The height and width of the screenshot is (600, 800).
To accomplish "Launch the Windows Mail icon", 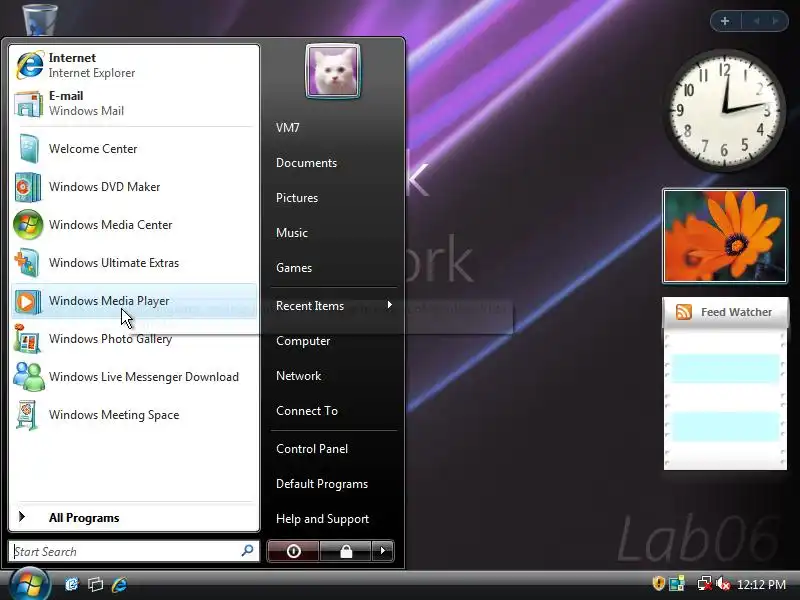I will [28, 104].
